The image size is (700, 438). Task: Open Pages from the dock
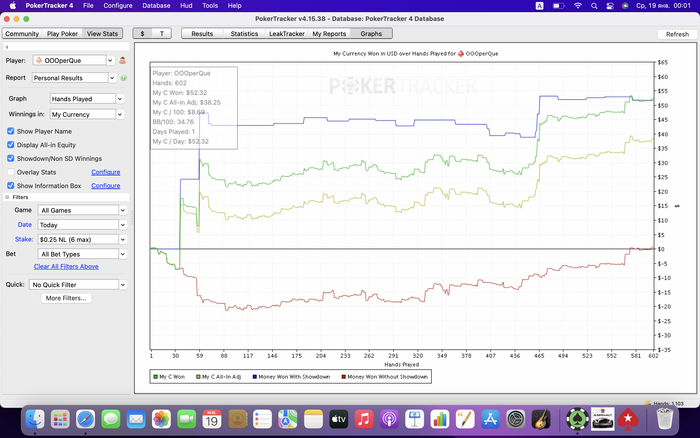click(465, 419)
